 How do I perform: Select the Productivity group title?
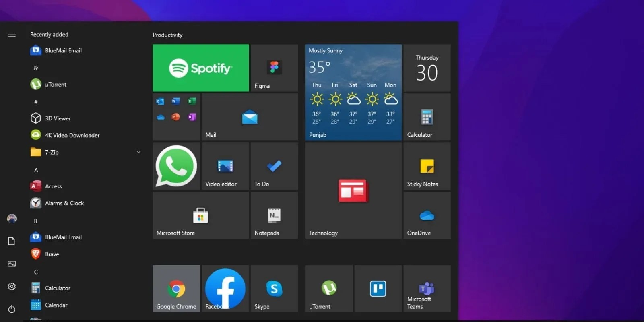tap(167, 35)
